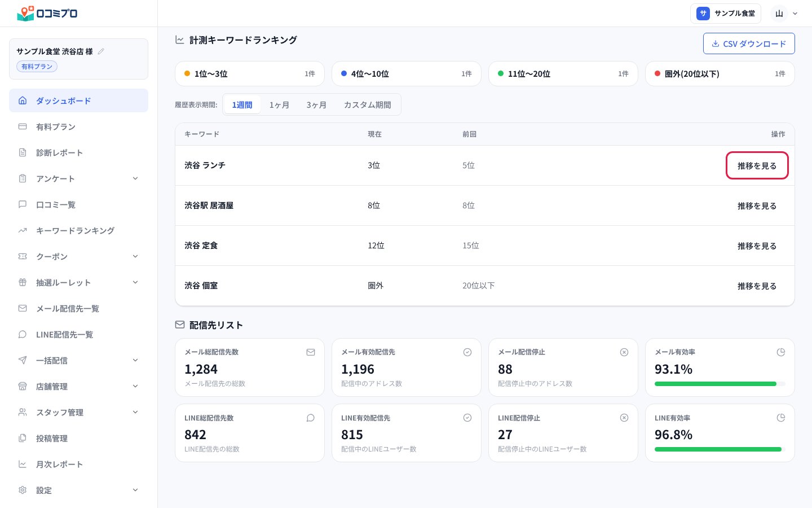
Task: Click the LINE配信先一覧 chat icon
Action: point(23,334)
